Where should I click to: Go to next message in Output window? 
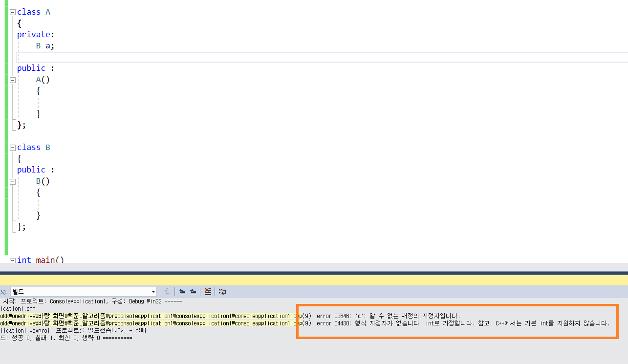click(193, 292)
